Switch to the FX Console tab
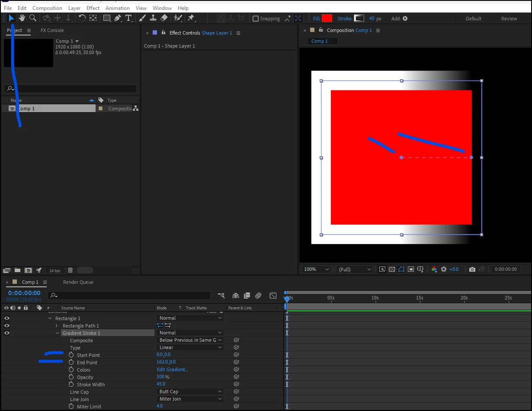532x411 pixels. tap(52, 30)
